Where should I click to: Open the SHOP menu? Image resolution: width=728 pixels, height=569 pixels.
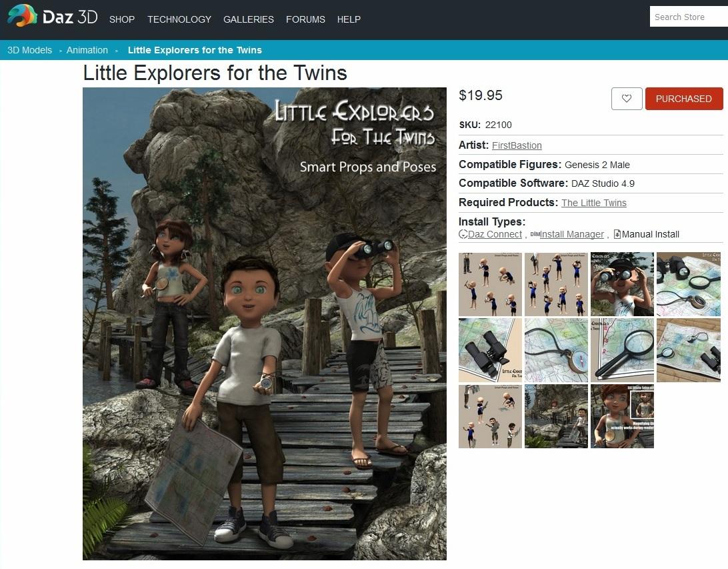tap(121, 19)
